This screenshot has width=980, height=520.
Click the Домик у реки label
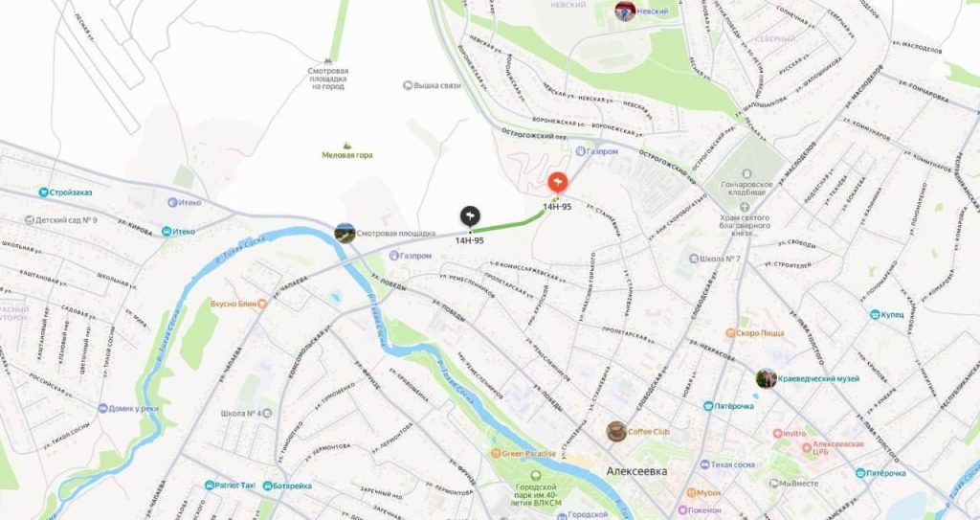(x=134, y=408)
